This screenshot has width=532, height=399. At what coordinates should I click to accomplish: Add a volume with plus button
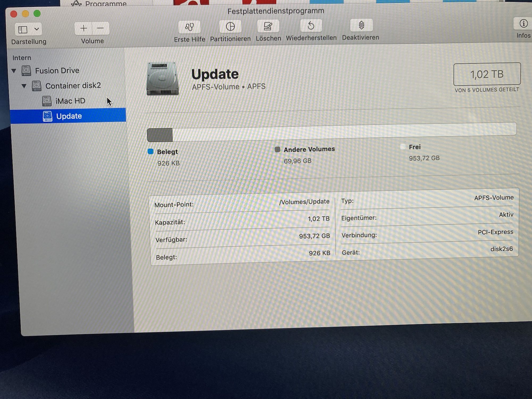[x=84, y=28]
